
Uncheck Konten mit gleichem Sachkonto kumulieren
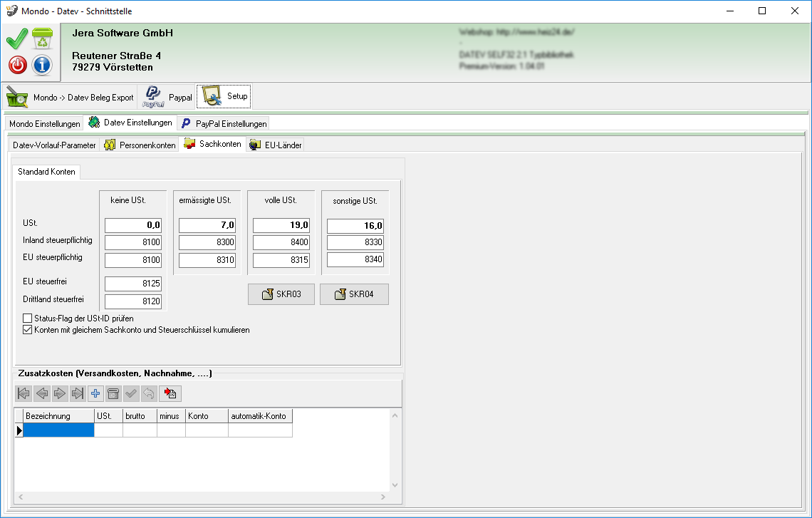pyautogui.click(x=28, y=330)
